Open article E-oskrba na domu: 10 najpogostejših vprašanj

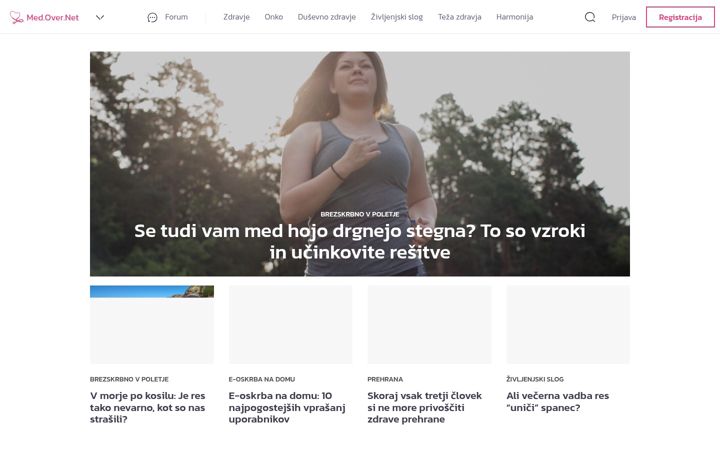pos(287,407)
